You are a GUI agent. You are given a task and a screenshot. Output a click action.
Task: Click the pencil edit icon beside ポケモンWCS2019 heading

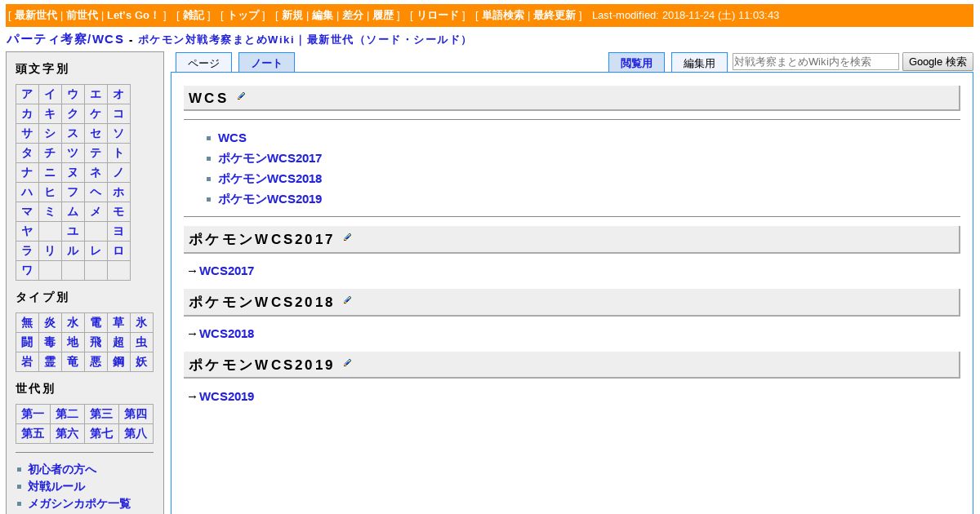pos(347,363)
